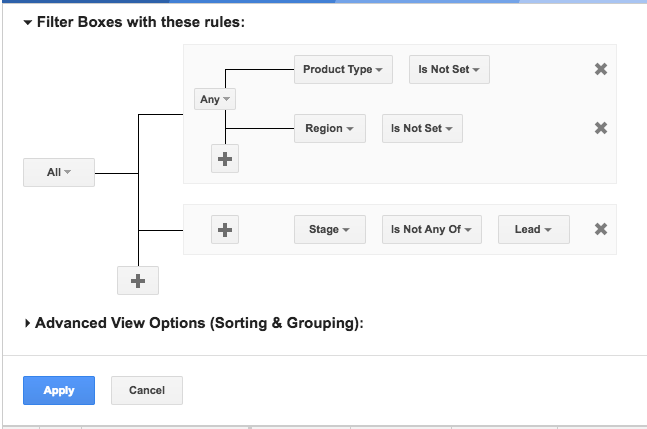647x429 pixels.
Task: Click the Filter Boxes with these rules heading
Action: point(141,22)
